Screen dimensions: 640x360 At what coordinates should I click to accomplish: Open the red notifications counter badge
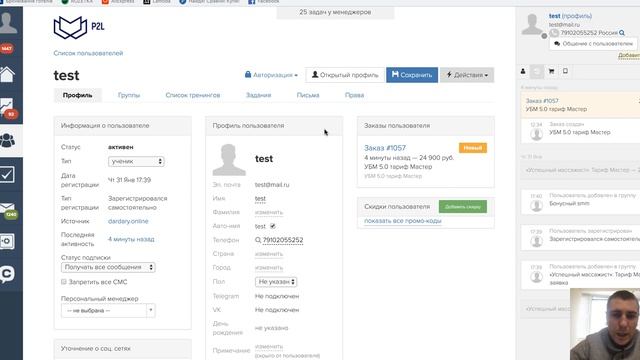[x=7, y=49]
